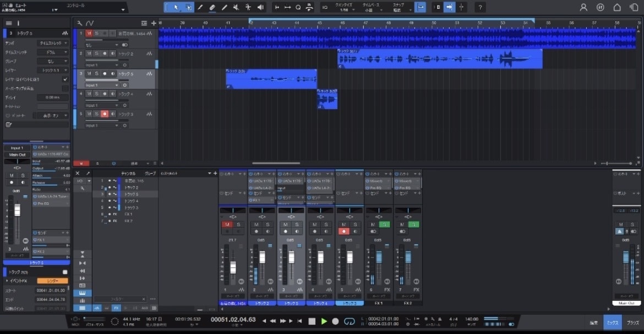The image size is (644, 334).
Task: Enable the loop button in transport
Action: (349, 321)
